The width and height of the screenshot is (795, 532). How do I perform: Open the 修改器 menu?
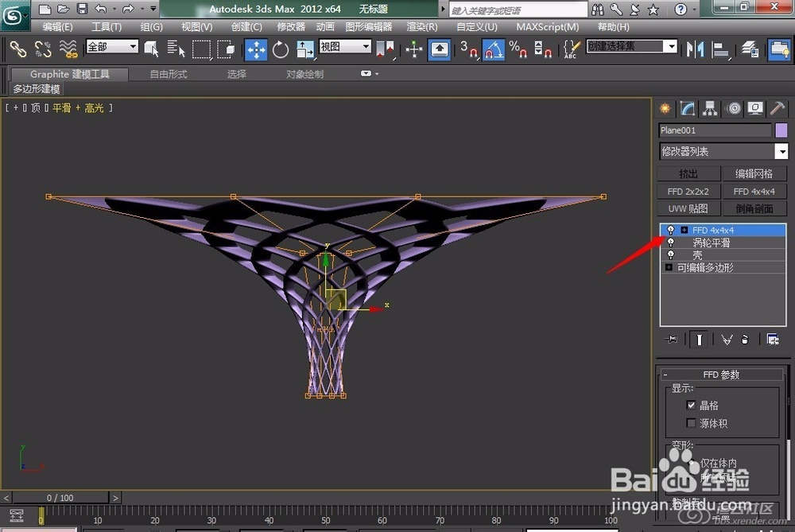[x=291, y=27]
